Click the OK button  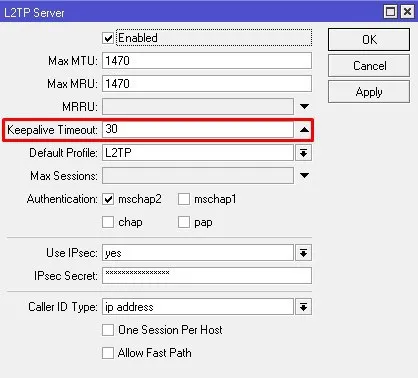[x=369, y=40]
